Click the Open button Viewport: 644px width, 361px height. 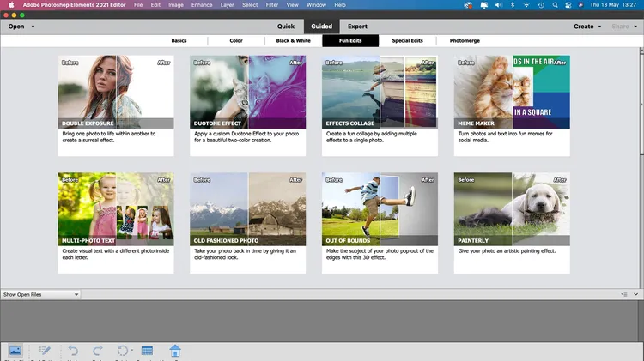pos(16,27)
